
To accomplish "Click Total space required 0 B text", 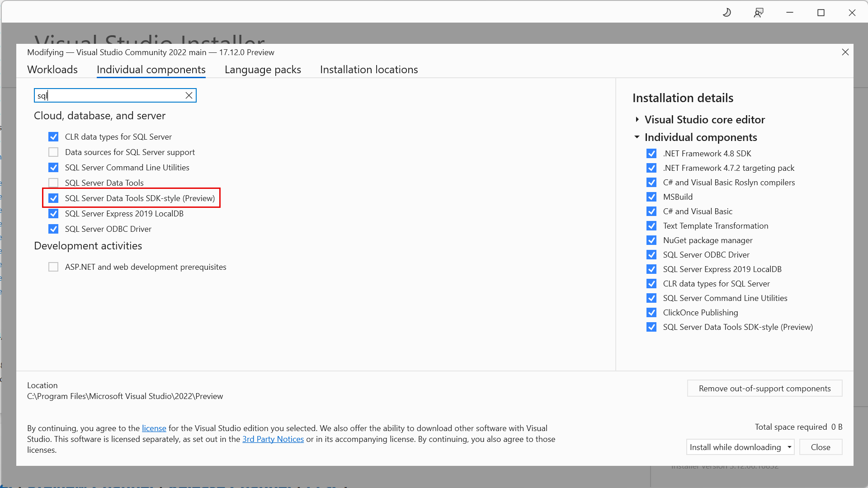I will [x=798, y=427].
